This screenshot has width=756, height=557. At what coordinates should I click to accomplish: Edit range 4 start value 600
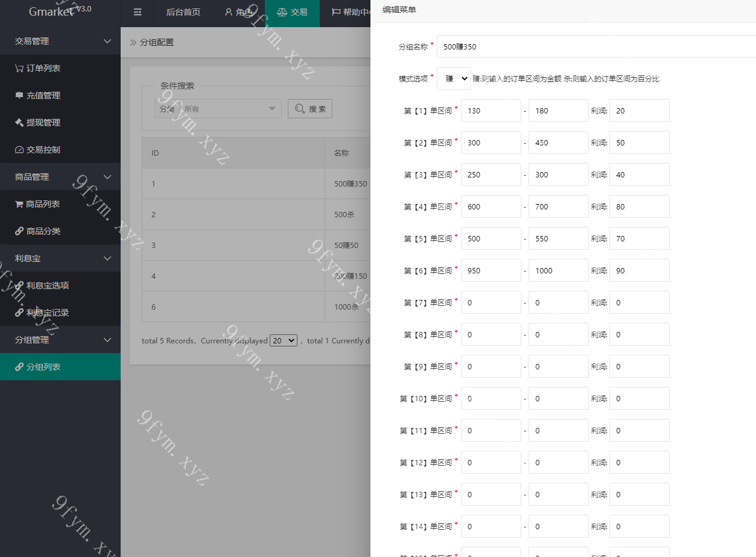click(491, 206)
